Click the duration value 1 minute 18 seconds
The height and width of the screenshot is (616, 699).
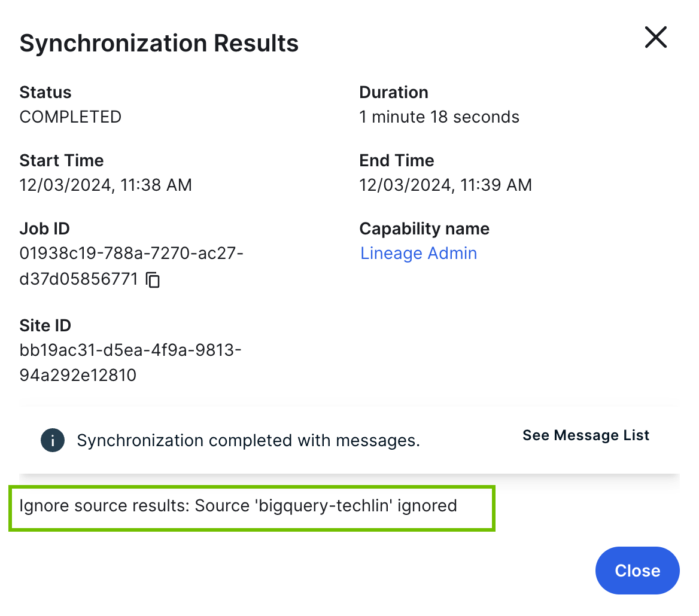tap(439, 117)
